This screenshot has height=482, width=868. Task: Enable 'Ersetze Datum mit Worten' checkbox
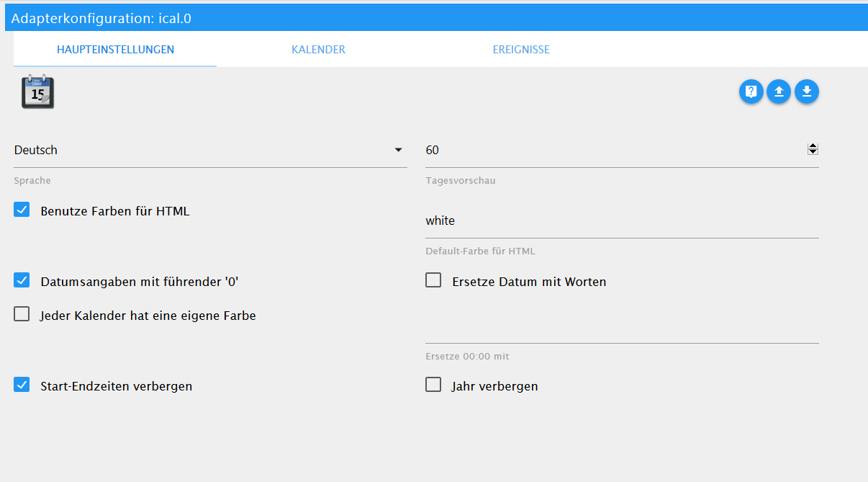click(433, 280)
